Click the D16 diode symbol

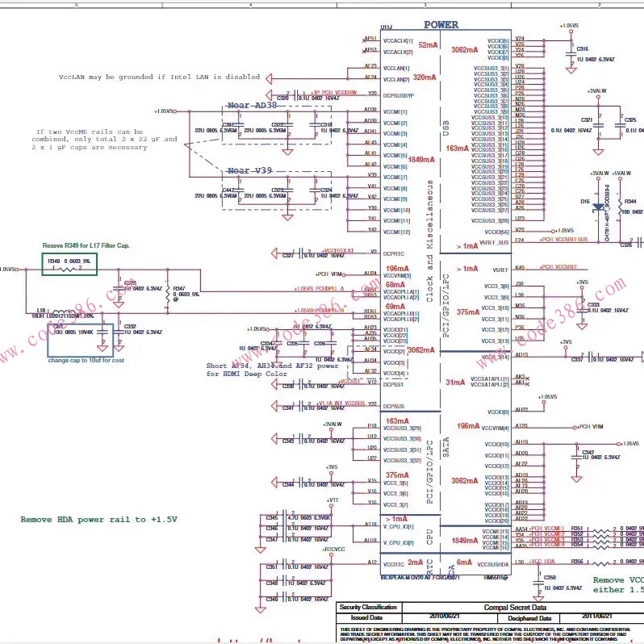pyautogui.click(x=599, y=207)
